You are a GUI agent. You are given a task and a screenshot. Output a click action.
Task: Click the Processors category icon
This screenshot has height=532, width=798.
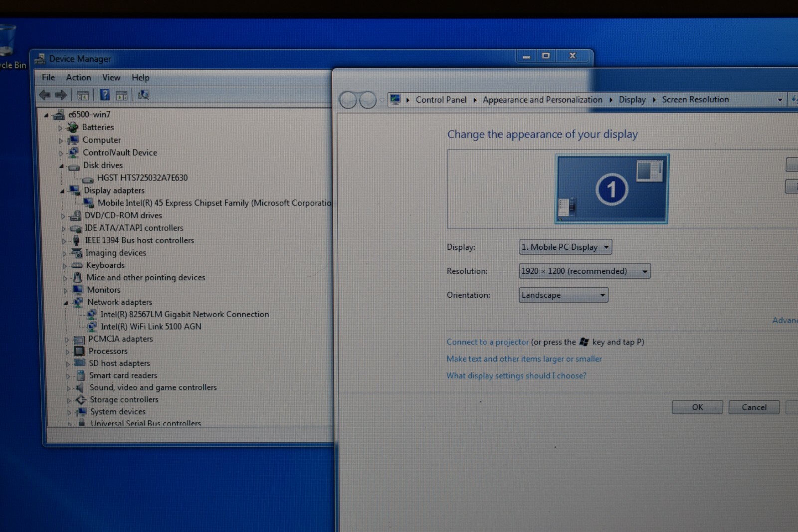(x=79, y=351)
